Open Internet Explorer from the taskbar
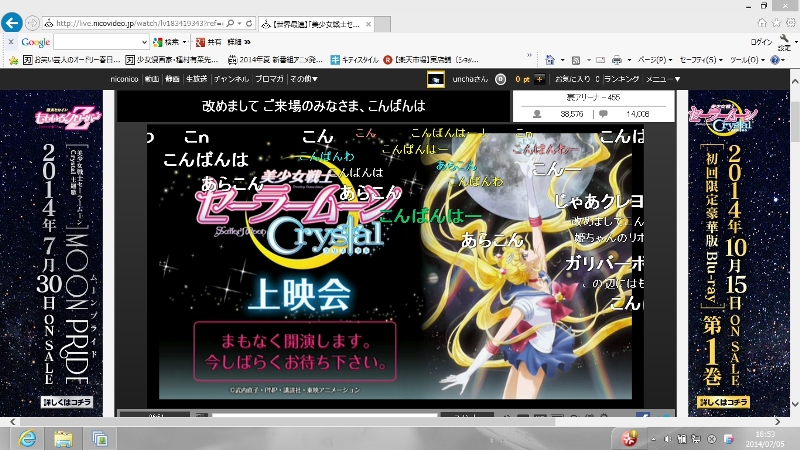 tap(27, 438)
